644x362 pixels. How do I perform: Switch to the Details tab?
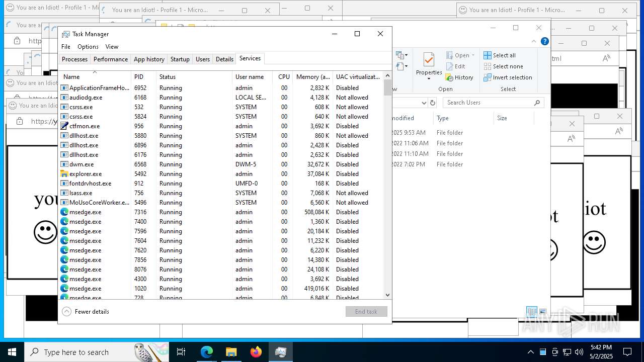tap(224, 59)
